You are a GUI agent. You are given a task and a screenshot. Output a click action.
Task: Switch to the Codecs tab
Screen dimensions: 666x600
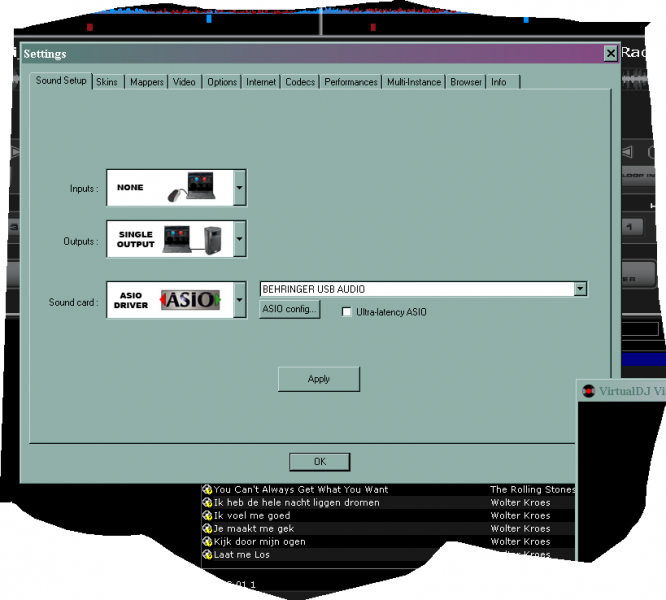(x=300, y=82)
